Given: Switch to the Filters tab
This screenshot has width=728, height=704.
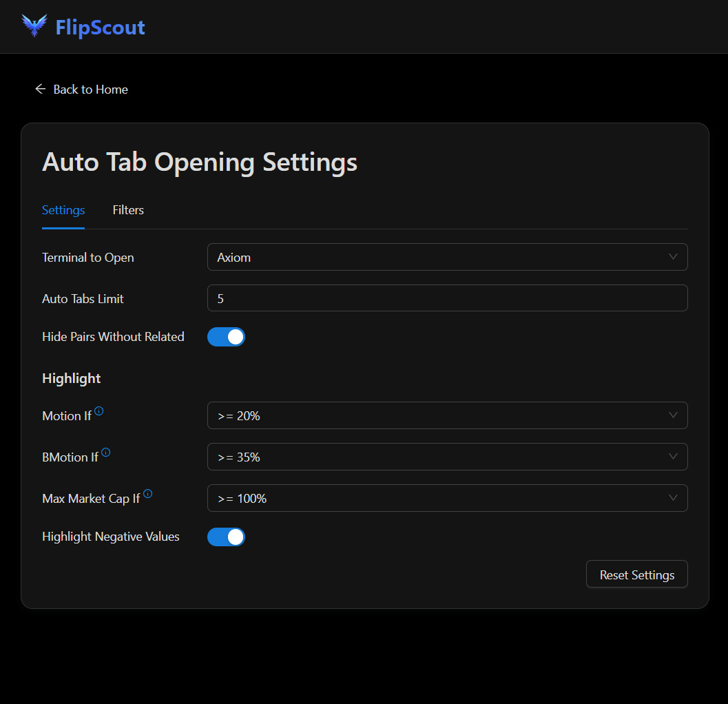Looking at the screenshot, I should (128, 210).
